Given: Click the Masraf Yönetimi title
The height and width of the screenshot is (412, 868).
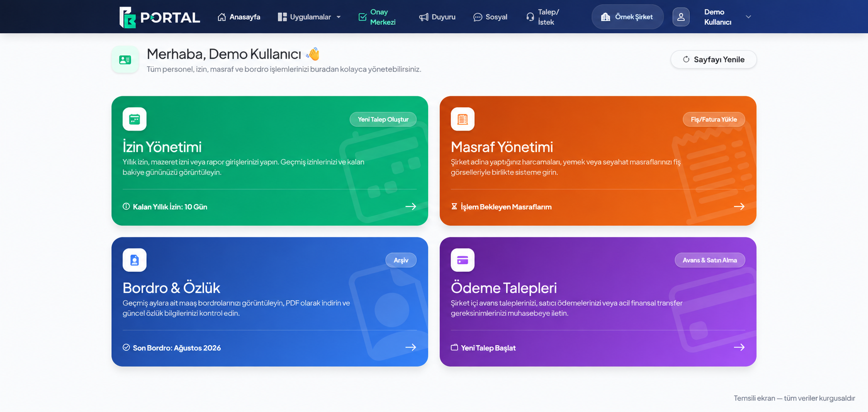Looking at the screenshot, I should tap(502, 147).
